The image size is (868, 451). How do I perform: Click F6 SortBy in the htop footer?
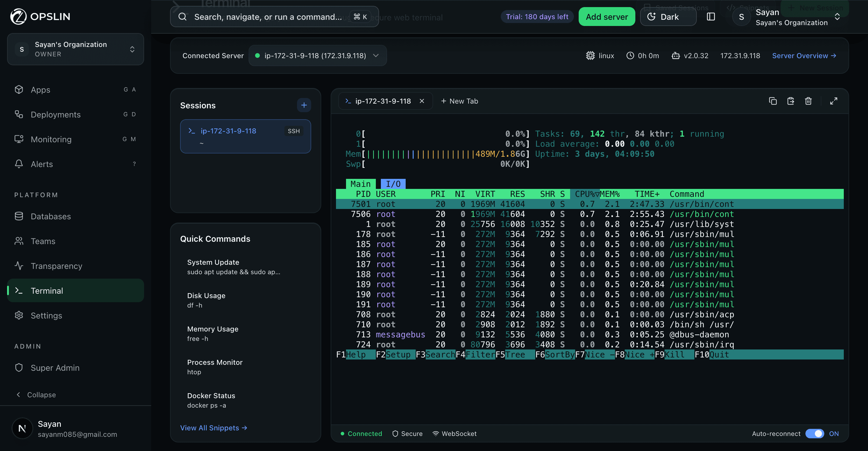[x=555, y=354]
